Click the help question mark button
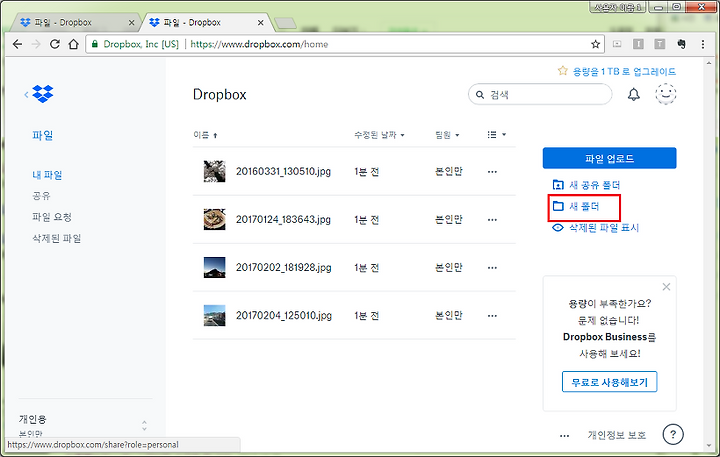 pos(673,434)
